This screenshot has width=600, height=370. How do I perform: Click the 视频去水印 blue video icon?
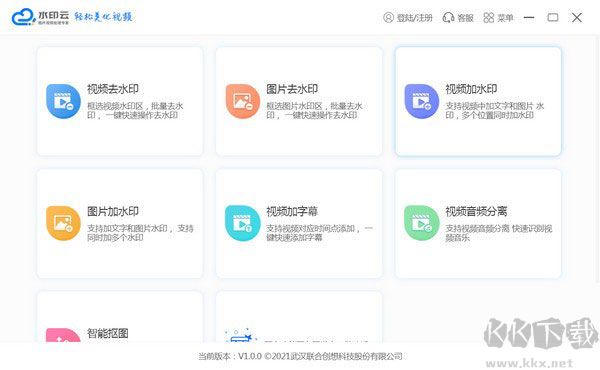(63, 101)
